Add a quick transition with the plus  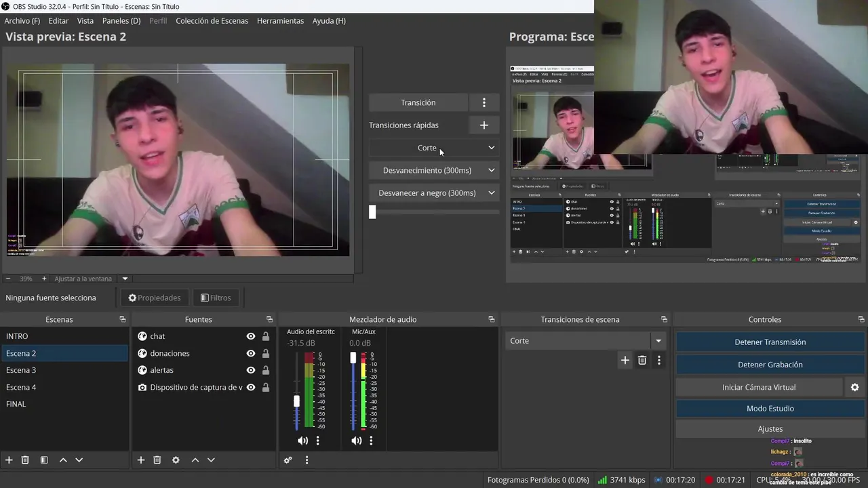coord(484,125)
